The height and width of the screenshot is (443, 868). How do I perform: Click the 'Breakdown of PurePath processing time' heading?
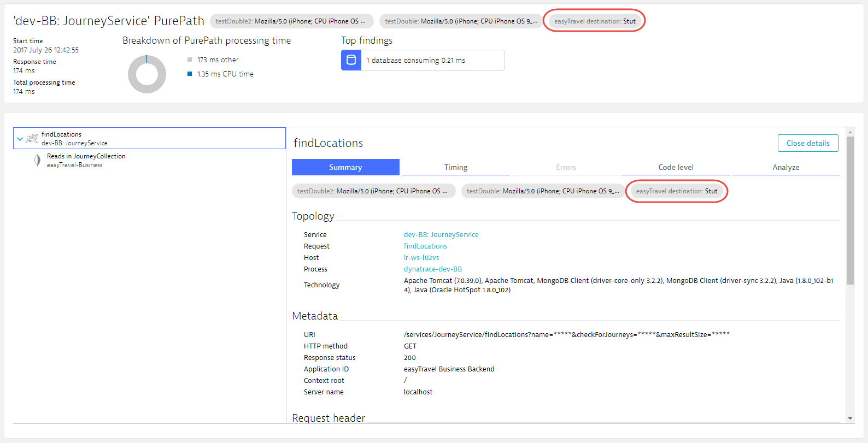(x=207, y=40)
